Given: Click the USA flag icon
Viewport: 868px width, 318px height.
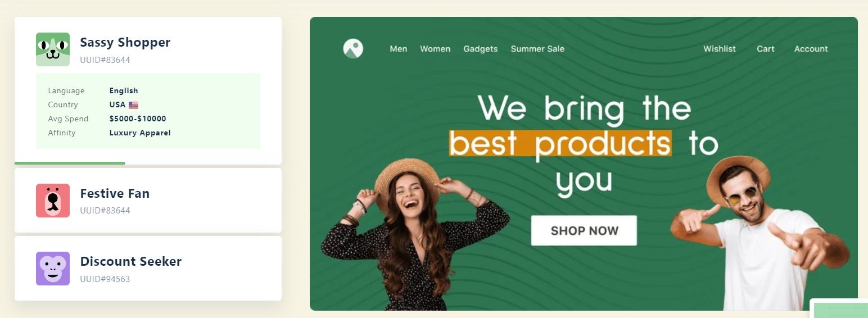Looking at the screenshot, I should click(133, 105).
